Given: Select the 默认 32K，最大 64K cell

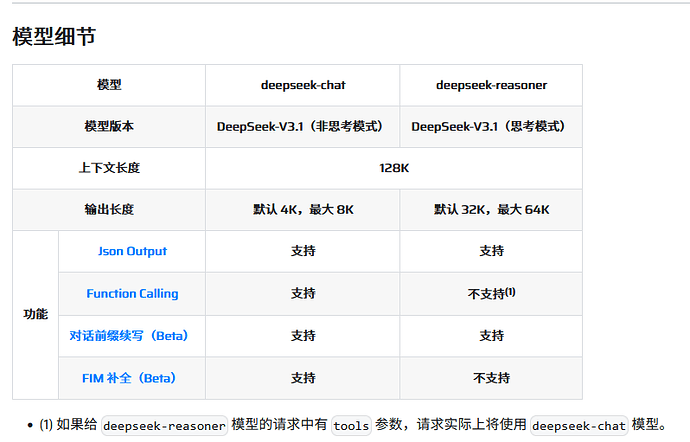Looking at the screenshot, I should pos(491,210).
